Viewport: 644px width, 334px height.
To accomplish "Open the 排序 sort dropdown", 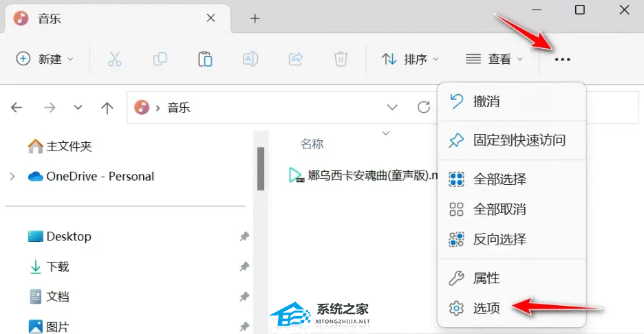I will [x=410, y=60].
